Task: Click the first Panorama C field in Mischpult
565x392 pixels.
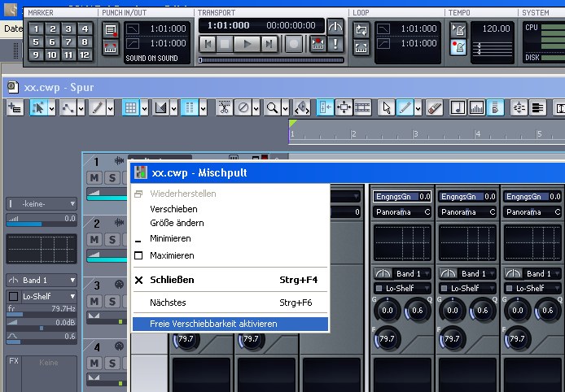Action: [x=402, y=212]
